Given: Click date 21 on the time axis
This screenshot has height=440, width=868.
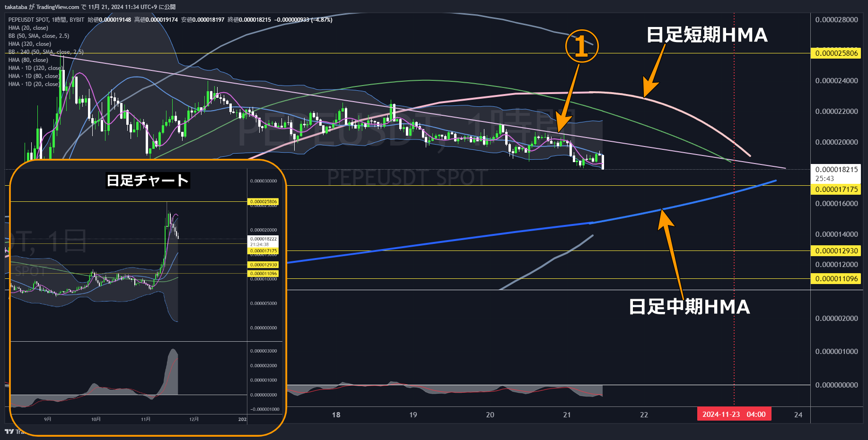Looking at the screenshot, I should (567, 415).
